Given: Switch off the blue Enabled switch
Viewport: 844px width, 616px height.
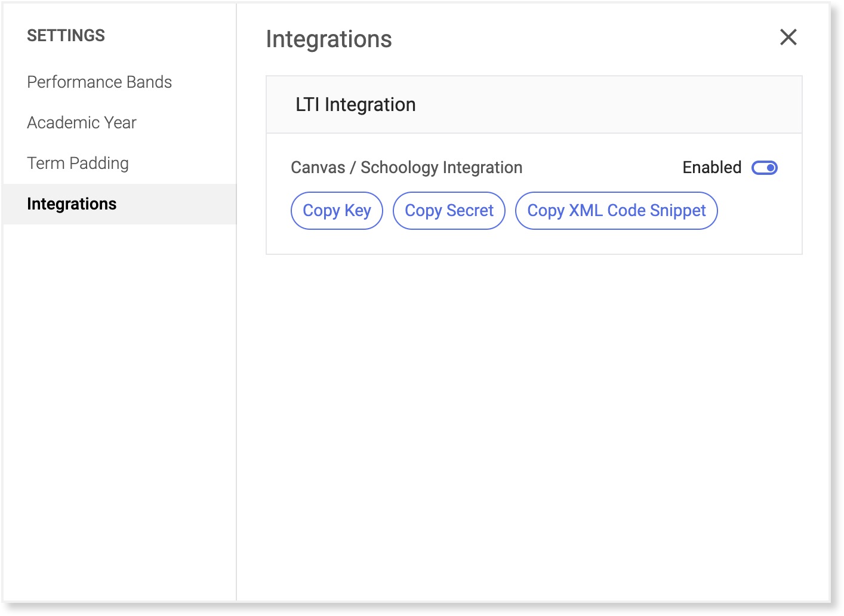Looking at the screenshot, I should (x=764, y=168).
